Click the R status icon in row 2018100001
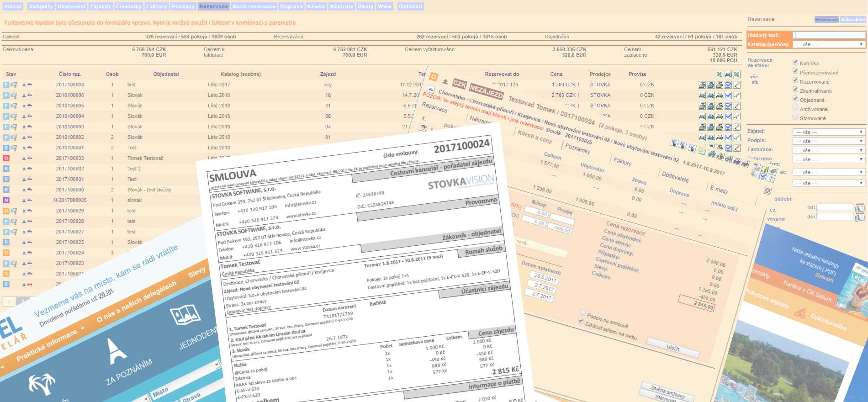The width and height of the screenshot is (868, 402). tap(6, 148)
